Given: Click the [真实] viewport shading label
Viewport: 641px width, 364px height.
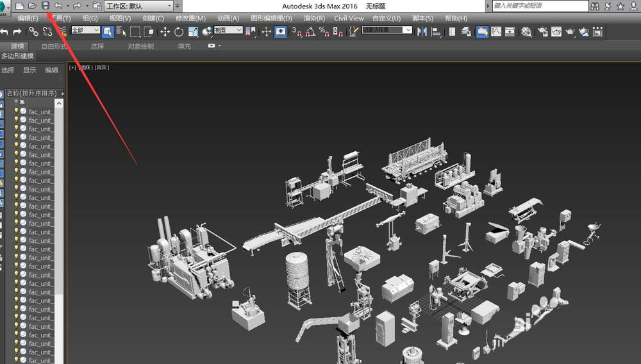Looking at the screenshot, I should [x=102, y=67].
